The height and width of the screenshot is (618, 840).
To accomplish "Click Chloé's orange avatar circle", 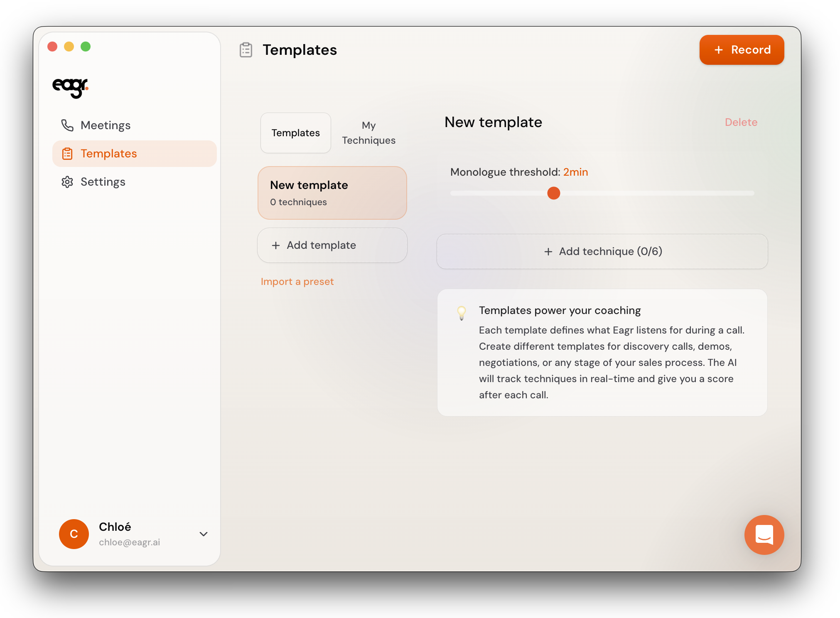I will [x=74, y=534].
